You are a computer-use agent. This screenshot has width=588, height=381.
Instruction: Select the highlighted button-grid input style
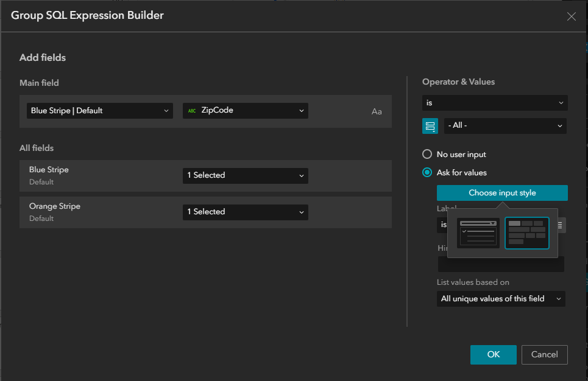click(x=526, y=232)
